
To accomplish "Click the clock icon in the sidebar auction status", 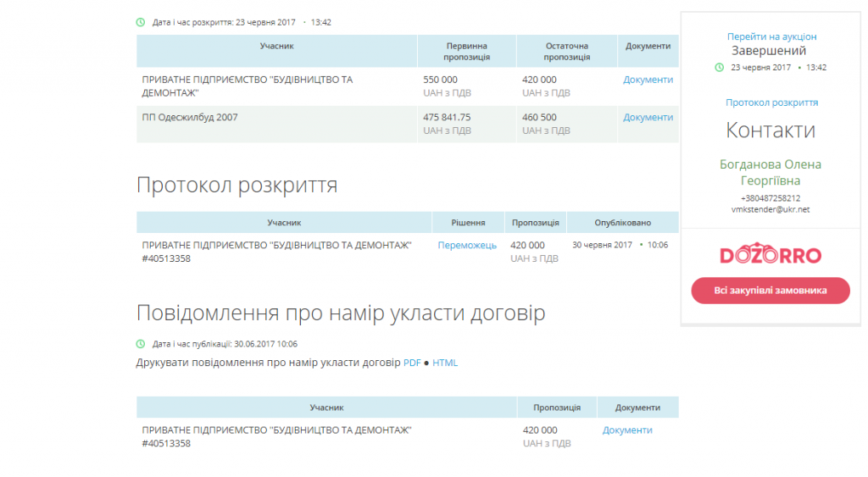I will 719,67.
